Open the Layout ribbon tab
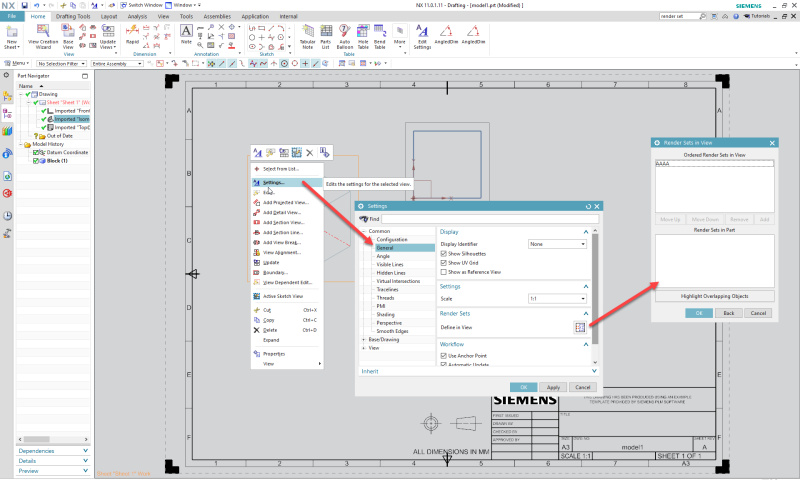The width and height of the screenshot is (800, 480). click(109, 16)
